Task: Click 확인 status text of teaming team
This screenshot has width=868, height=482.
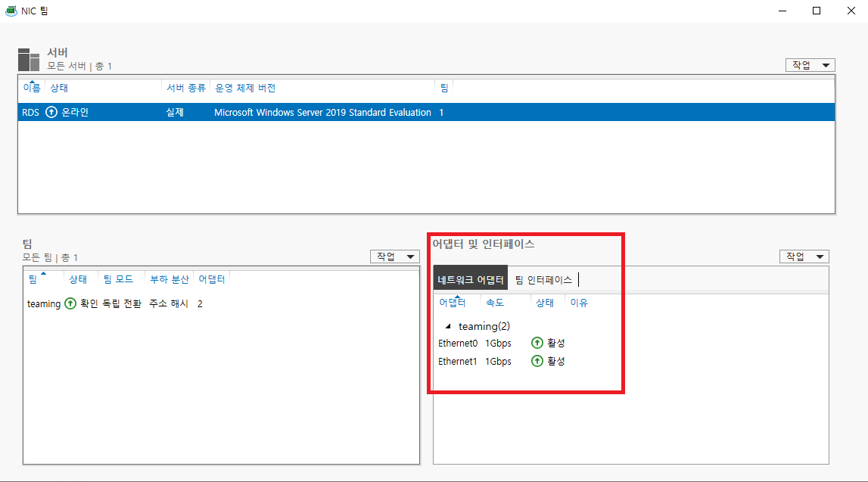Action: (x=89, y=304)
